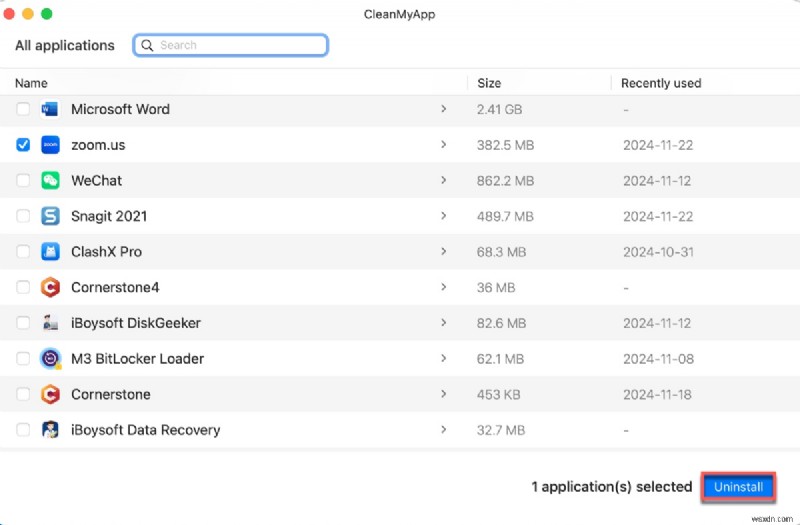This screenshot has height=525, width=800.
Task: Uncheck the zoom.us checkbox
Action: [23, 145]
